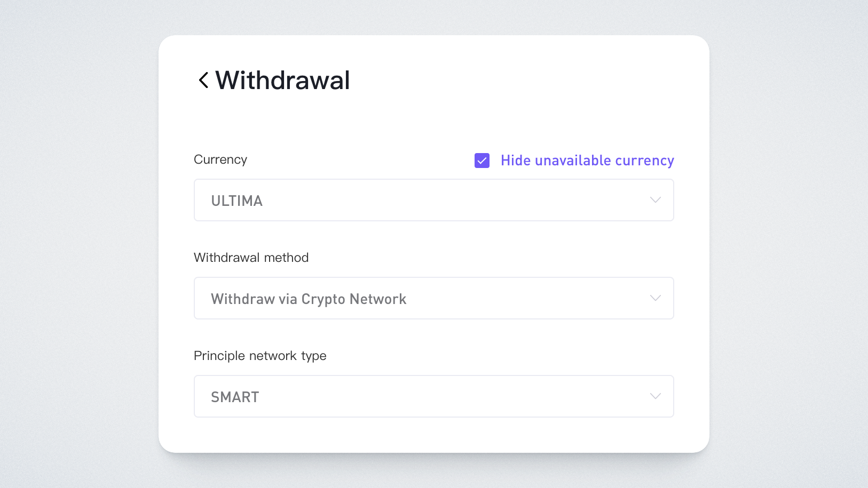Screen dimensions: 868x488
Task: Click the Withdrawal method field label
Action: (x=251, y=258)
